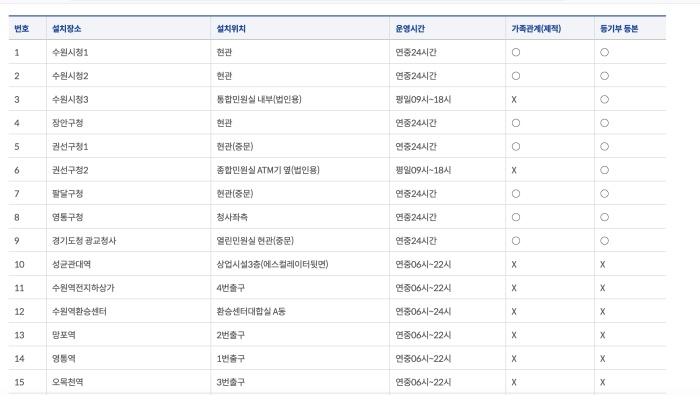700x395 pixels.
Task: Click the 2번출구 location cell
Action: tap(300, 335)
